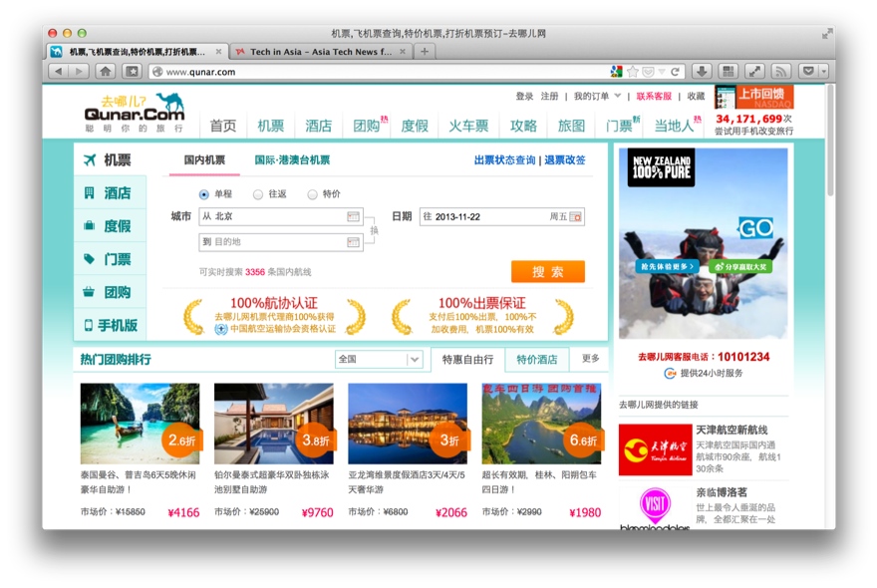
Task: Expand the arrow beside the Pocket icon
Action: (823, 71)
